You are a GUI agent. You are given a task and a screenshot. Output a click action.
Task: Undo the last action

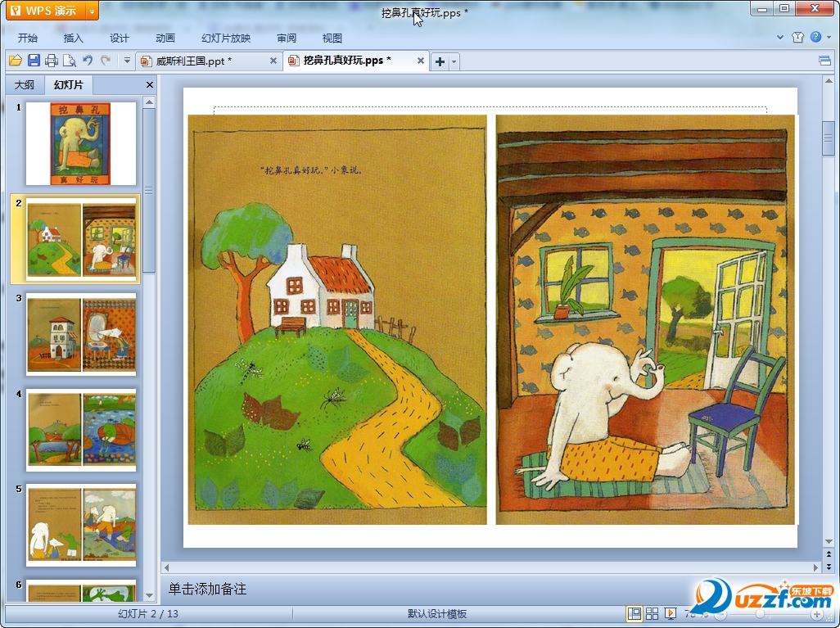coord(88,61)
